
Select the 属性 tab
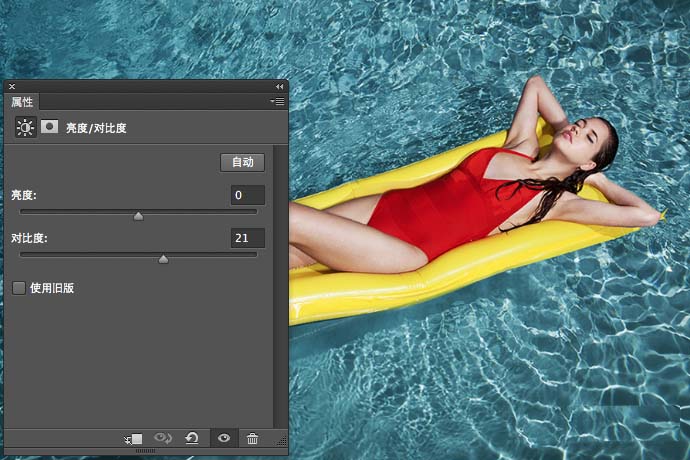click(x=22, y=102)
